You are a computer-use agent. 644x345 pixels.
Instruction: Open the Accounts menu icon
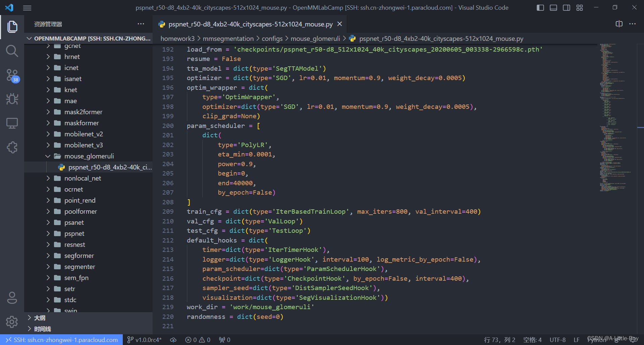click(12, 298)
